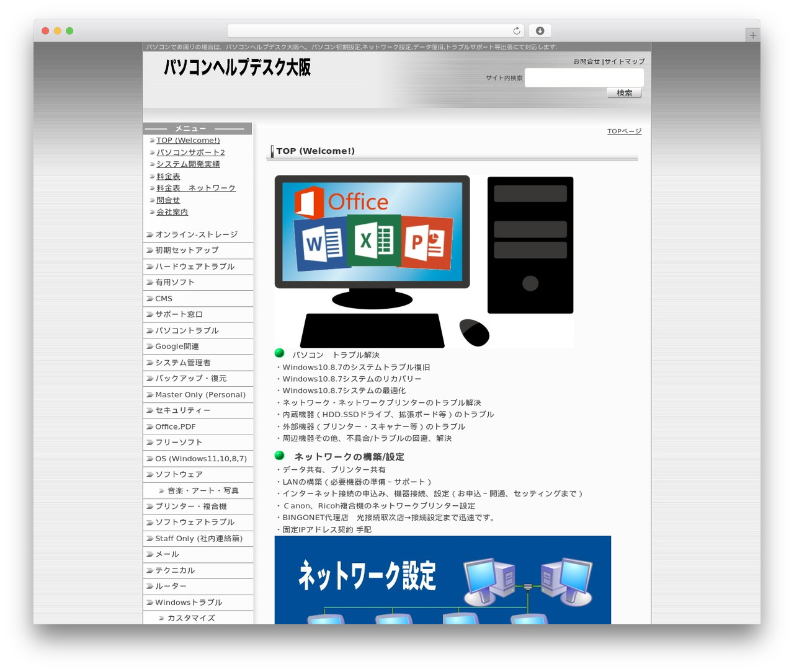Click the browser reload icon
The width and height of the screenshot is (794, 672).
pos(516,31)
